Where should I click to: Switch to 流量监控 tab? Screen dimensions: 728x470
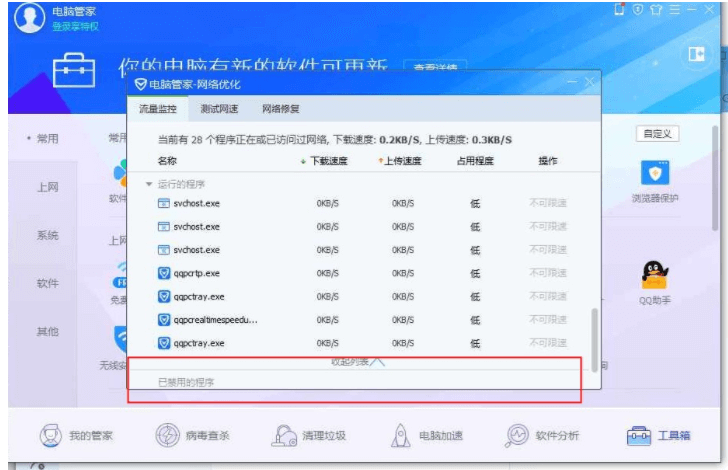158,109
